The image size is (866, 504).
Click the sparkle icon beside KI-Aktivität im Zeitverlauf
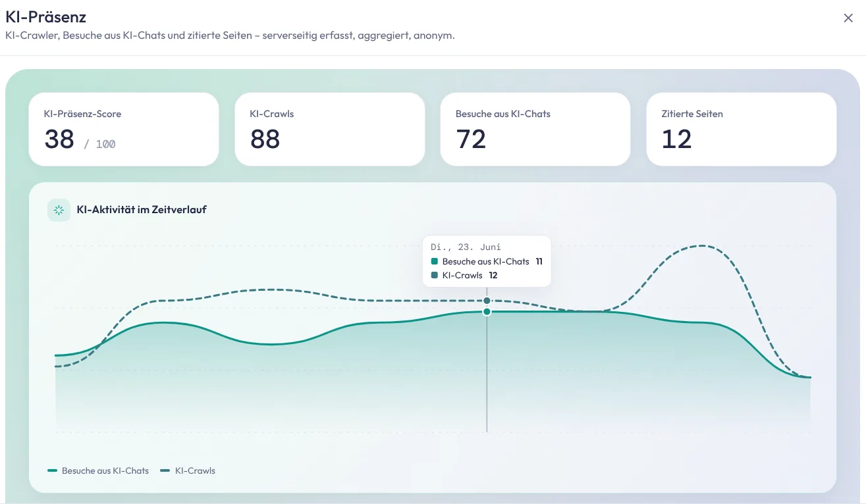point(59,210)
